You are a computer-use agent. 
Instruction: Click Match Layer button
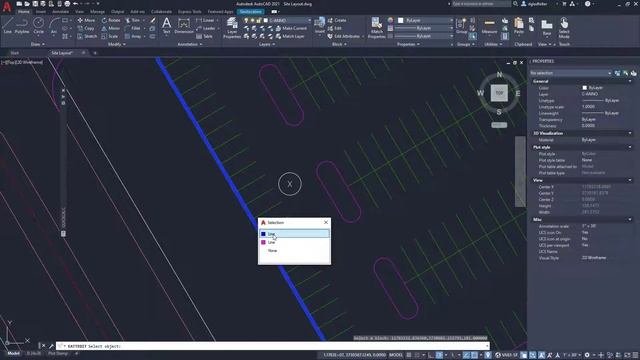click(290, 36)
